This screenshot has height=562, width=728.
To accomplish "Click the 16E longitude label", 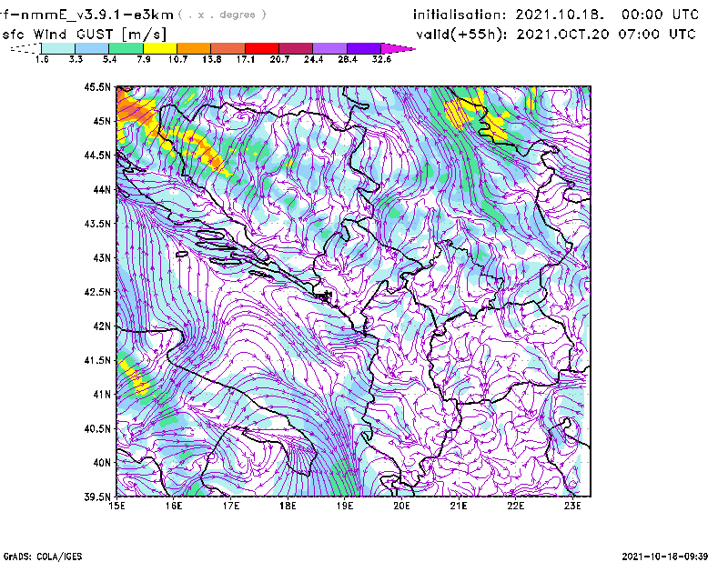I will [174, 506].
